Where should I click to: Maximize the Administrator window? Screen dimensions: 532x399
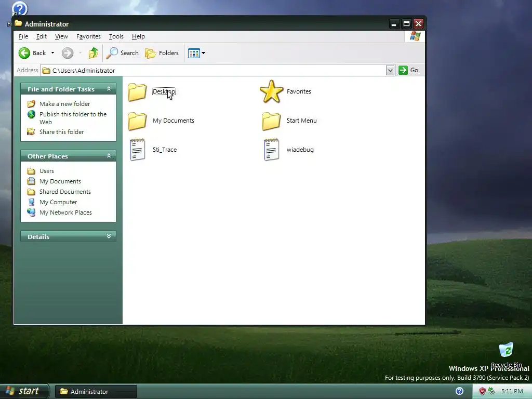coord(406,24)
